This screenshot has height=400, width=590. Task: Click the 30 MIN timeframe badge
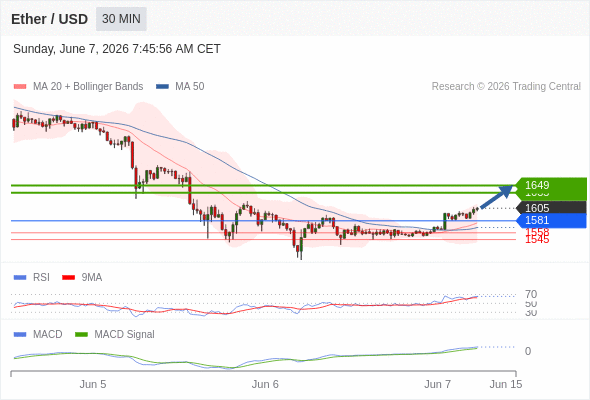pyautogui.click(x=121, y=19)
